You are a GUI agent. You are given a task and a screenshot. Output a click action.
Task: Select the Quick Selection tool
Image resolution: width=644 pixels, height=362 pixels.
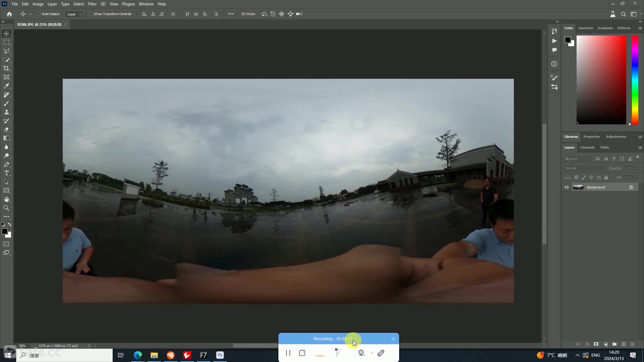6,60
